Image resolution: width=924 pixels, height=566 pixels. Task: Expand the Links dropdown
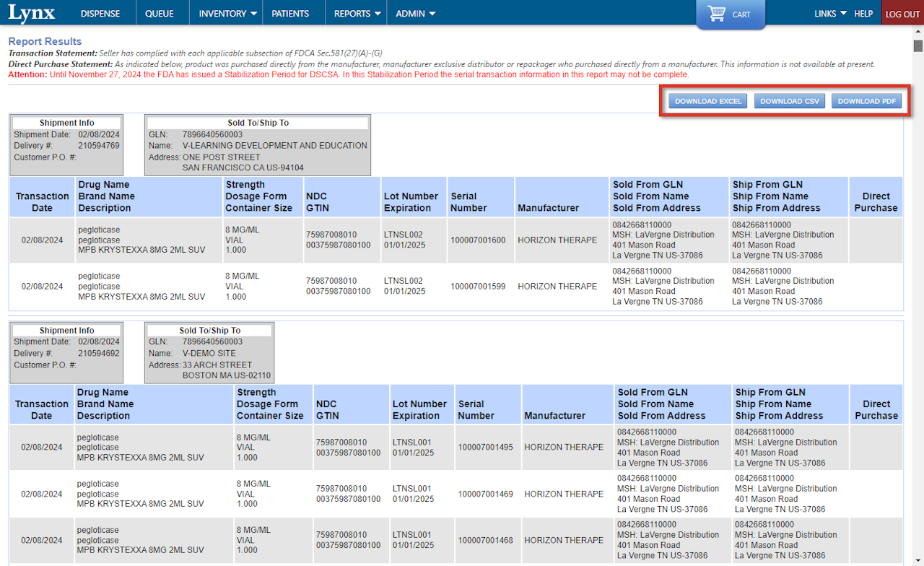830,14
